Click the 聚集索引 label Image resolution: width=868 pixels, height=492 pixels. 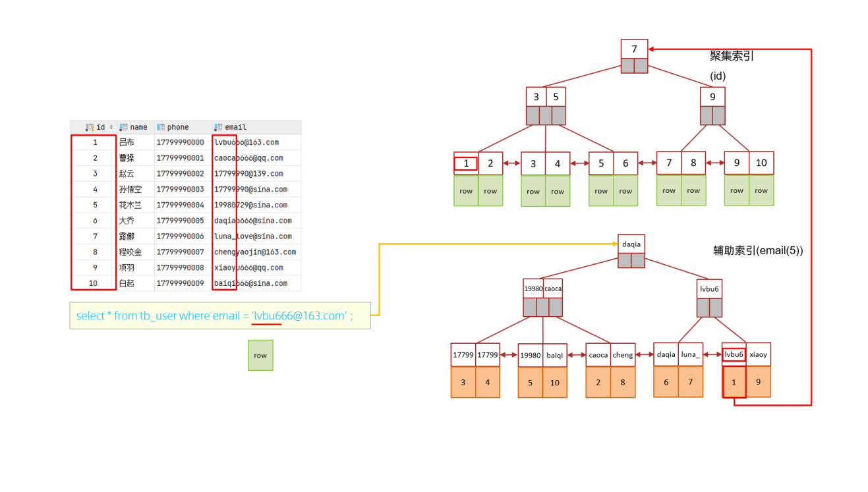(x=732, y=56)
